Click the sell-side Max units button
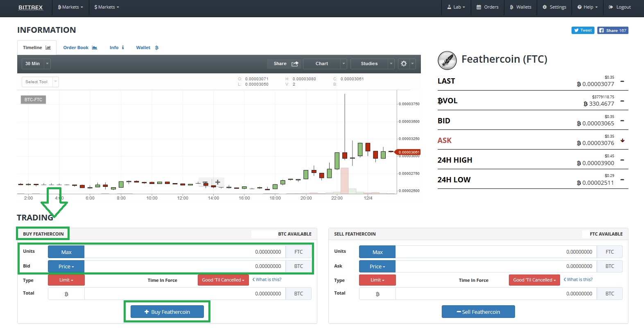The image size is (644, 329). pos(377,252)
